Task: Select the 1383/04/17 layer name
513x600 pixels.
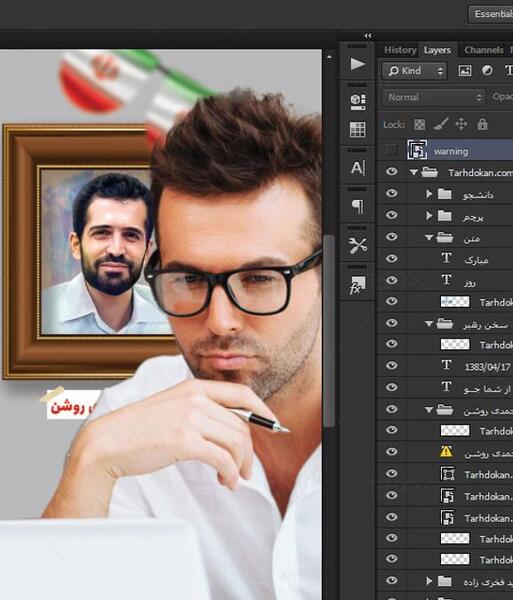Action: click(x=487, y=367)
